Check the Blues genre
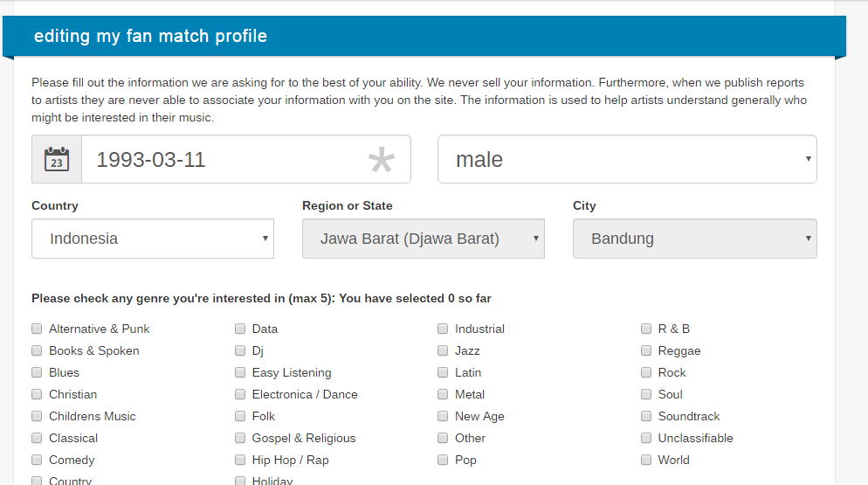Screen dimensions: 868x485 click(x=37, y=372)
